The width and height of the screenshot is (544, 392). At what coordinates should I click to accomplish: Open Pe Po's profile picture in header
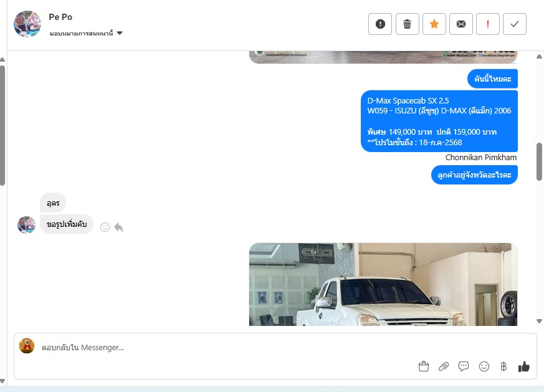point(27,24)
